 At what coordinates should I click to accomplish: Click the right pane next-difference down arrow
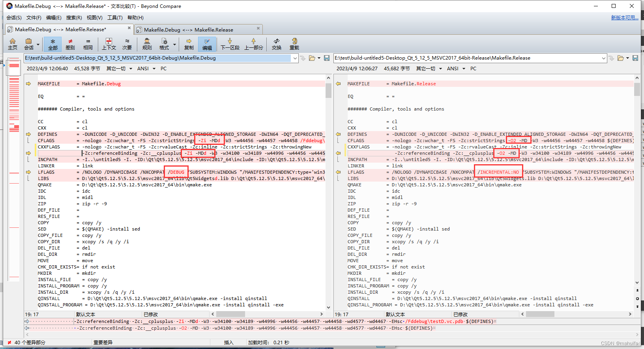(637, 306)
